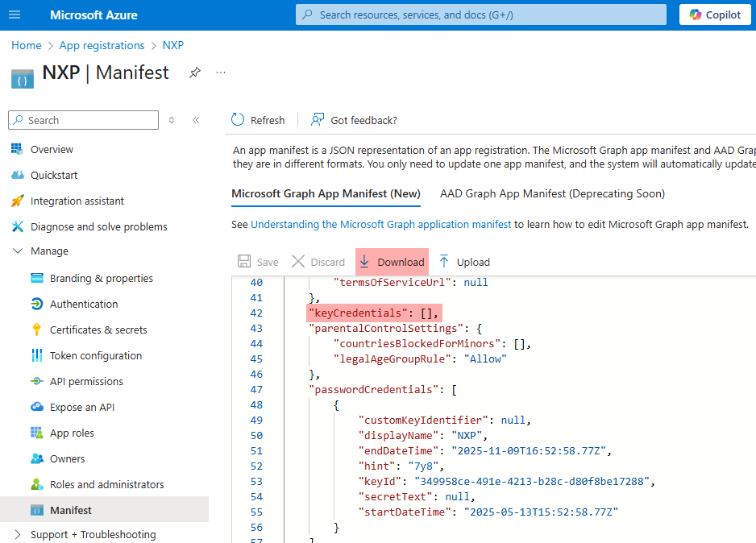The image size is (756, 543).
Task: Pin the NXP Manifest page
Action: click(x=194, y=73)
